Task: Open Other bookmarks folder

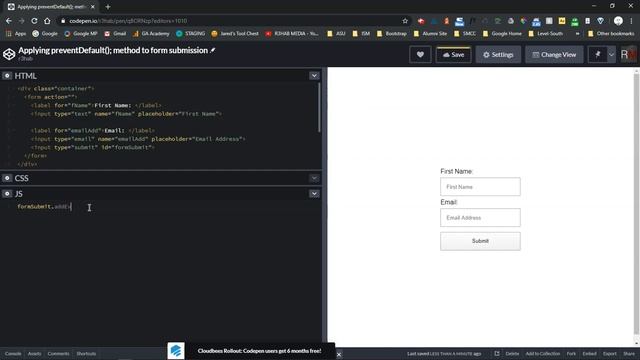Action: [x=611, y=33]
